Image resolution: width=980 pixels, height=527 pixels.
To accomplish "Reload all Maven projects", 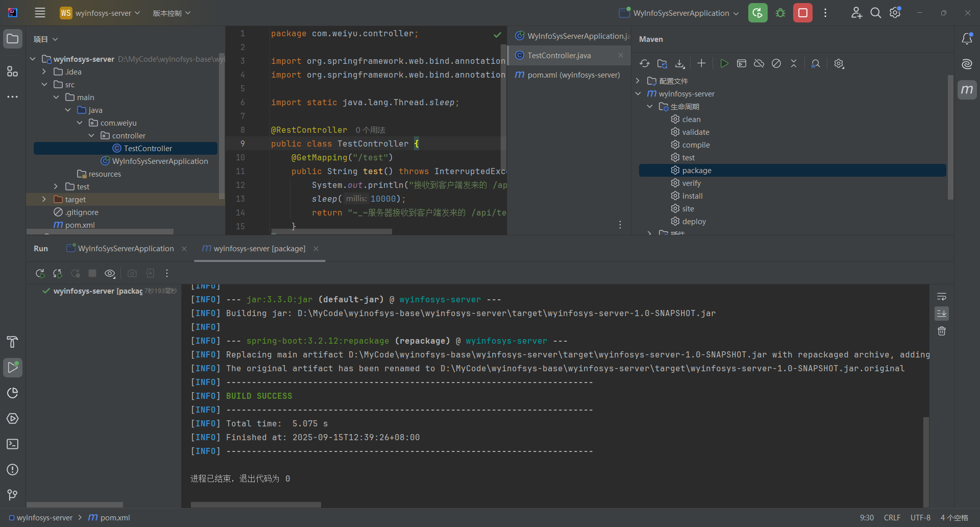I will pyautogui.click(x=645, y=63).
